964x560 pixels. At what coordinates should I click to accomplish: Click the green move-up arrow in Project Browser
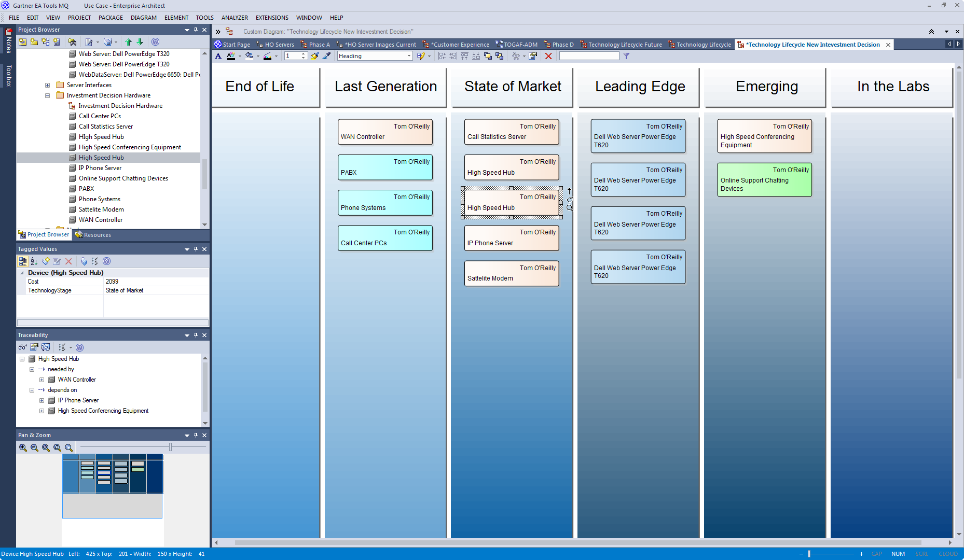(x=128, y=42)
